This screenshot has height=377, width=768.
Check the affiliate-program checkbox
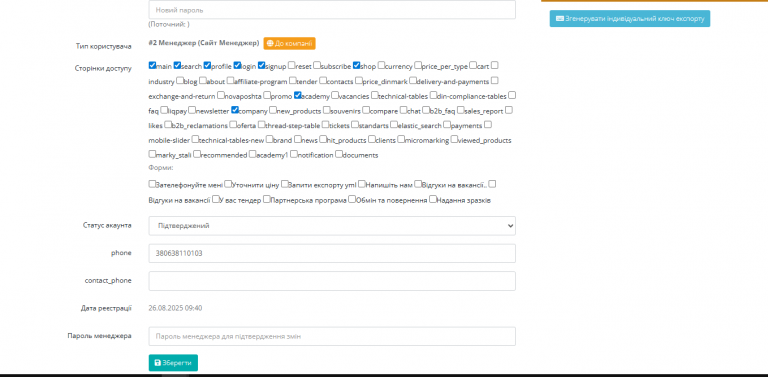(230, 80)
